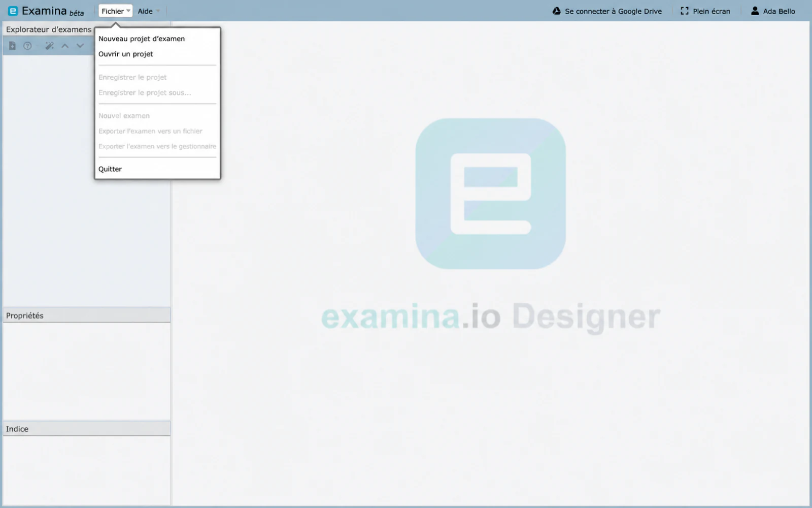Click the user profile silhouette icon
812x508 pixels.
point(755,11)
